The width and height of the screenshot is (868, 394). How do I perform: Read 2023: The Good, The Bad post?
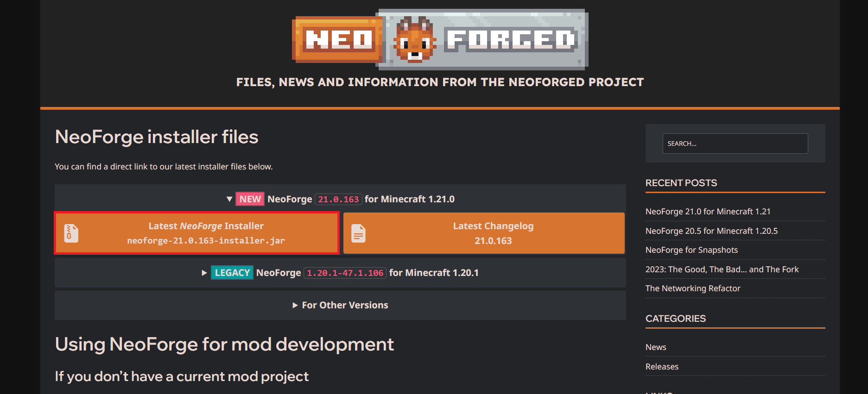[x=722, y=269]
